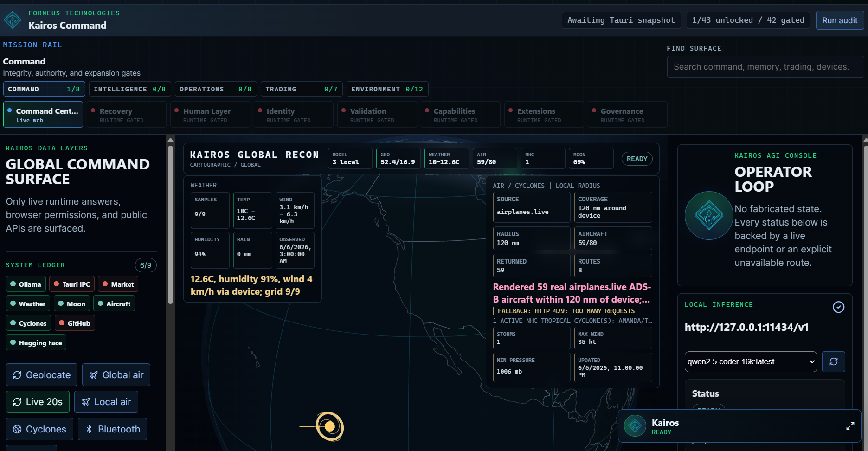Click the Aircraft ledger chip
Screen dimensions: 868x451
pos(114,304)
